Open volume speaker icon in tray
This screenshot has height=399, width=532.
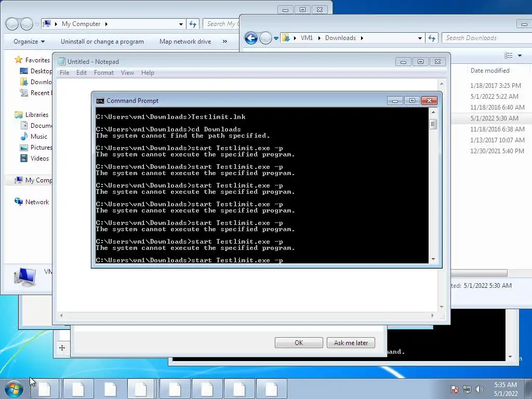click(479, 389)
